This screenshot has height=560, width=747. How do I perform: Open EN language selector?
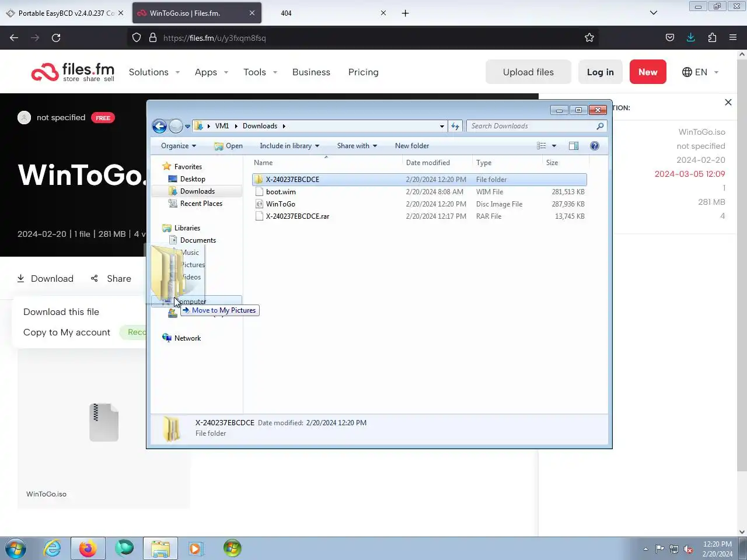700,72
